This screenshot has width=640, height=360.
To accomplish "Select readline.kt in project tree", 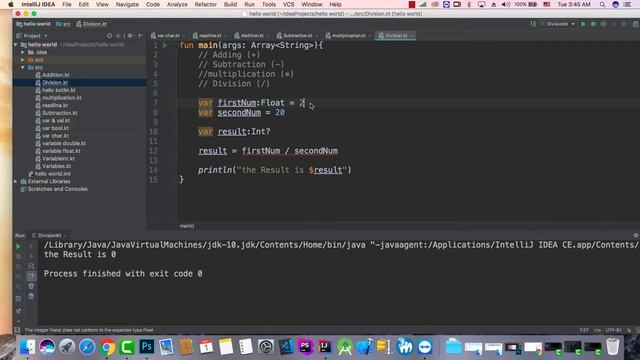I will 55,105.
